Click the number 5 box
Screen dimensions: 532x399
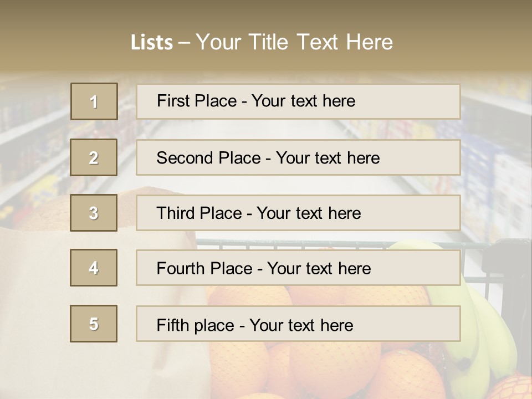[94, 324]
